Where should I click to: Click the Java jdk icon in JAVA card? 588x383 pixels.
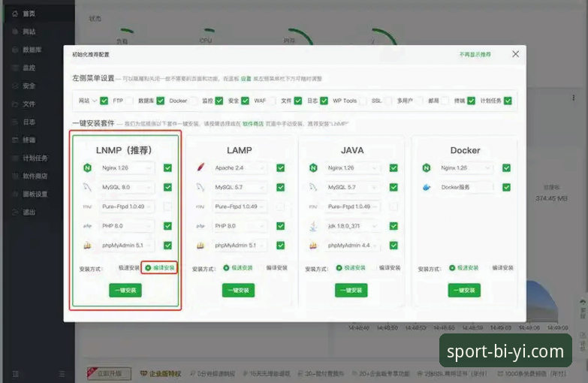pos(313,226)
